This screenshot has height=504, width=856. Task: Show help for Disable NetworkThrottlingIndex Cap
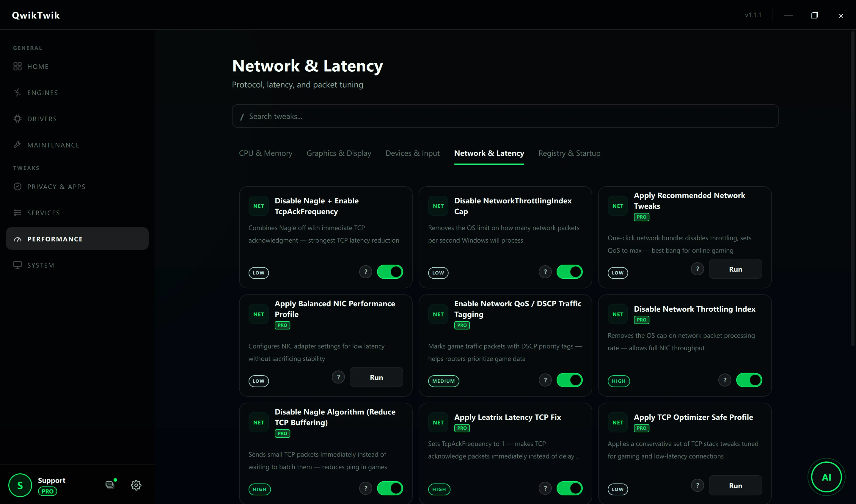(545, 272)
